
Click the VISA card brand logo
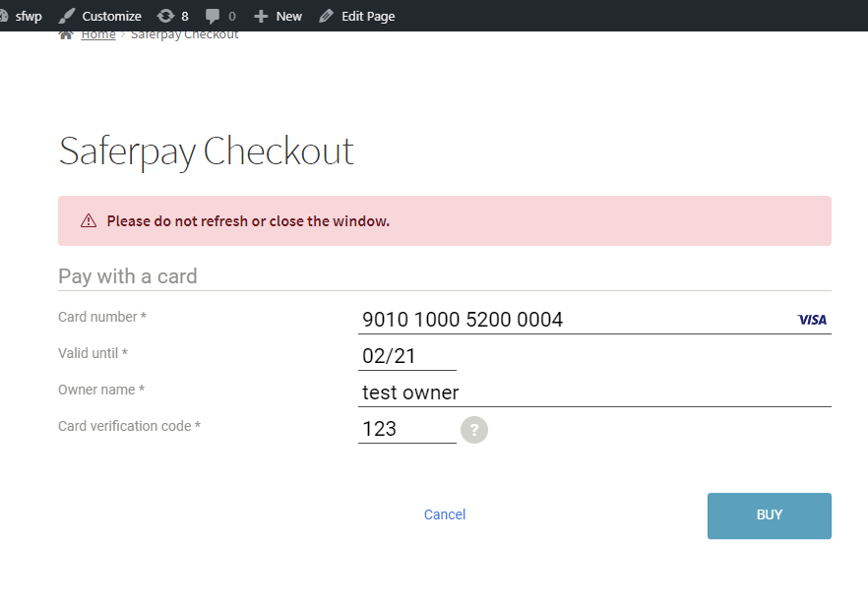[812, 320]
